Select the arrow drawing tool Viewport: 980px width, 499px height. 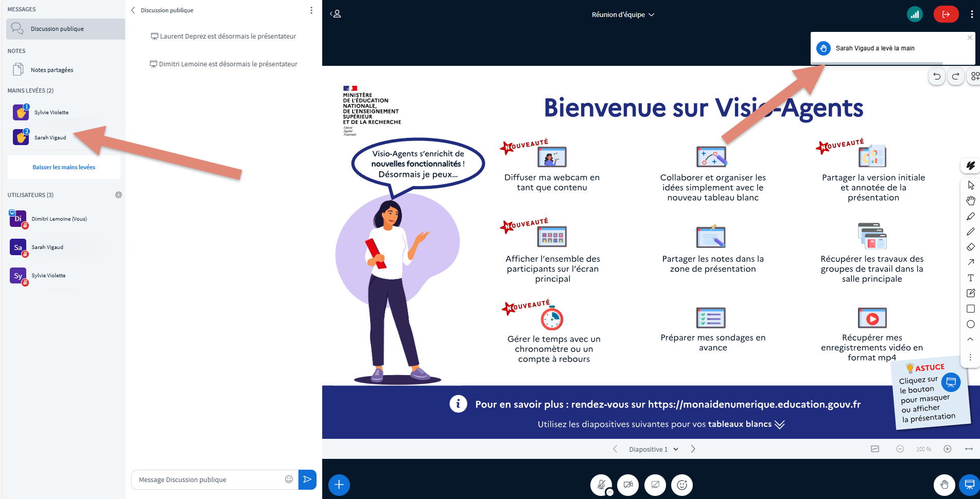[971, 262]
